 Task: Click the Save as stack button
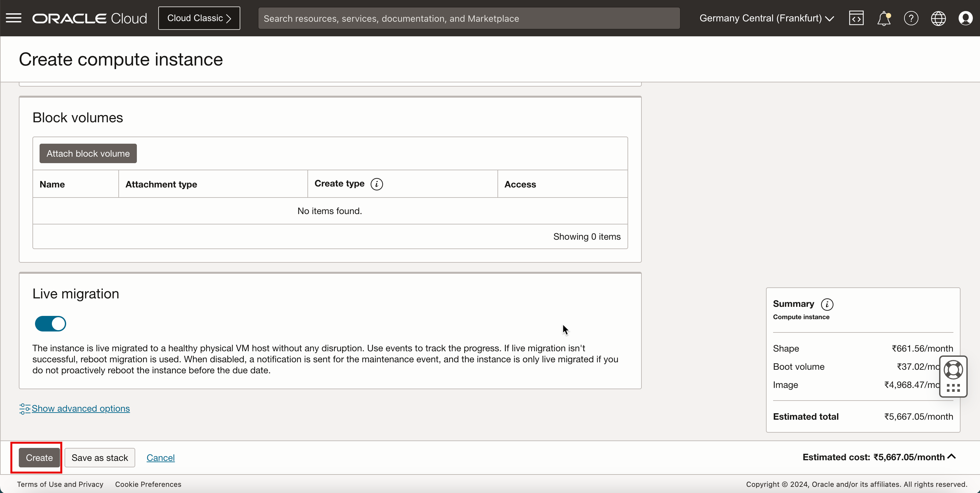pos(100,457)
